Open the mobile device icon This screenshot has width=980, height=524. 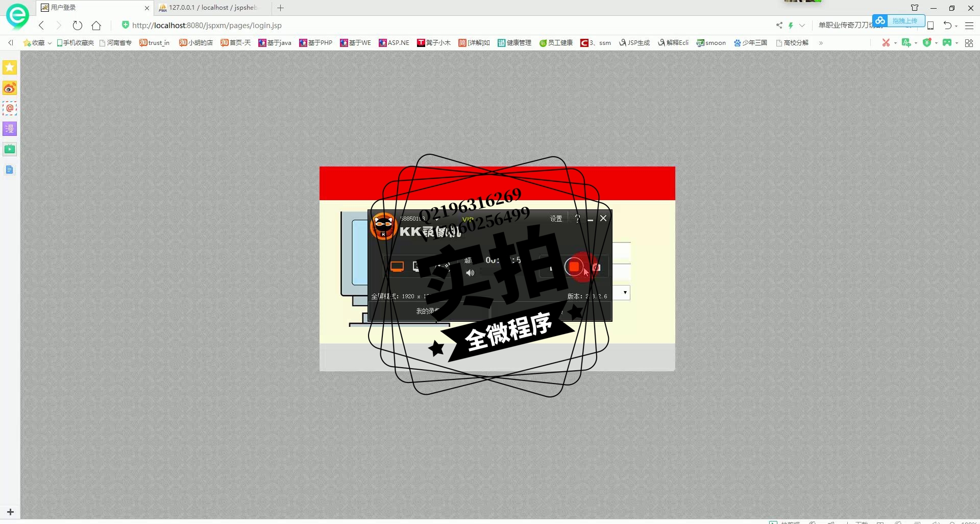[930, 26]
